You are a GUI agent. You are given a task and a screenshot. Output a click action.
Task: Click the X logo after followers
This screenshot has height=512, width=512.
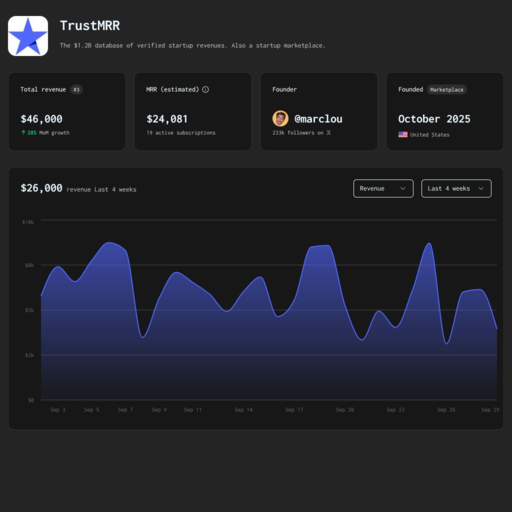tap(328, 132)
